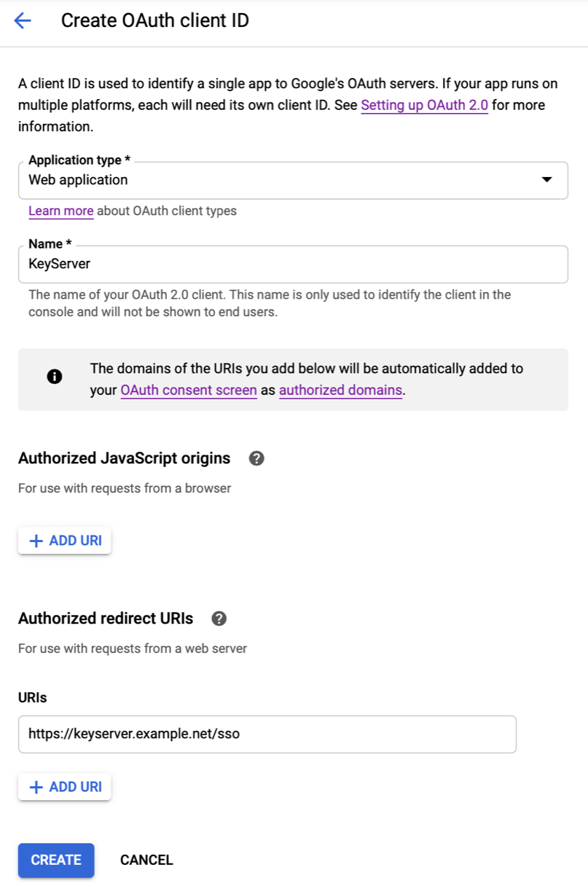The width and height of the screenshot is (588, 894).
Task: Add a JavaScript origin via ADD URI
Action: pos(64,540)
